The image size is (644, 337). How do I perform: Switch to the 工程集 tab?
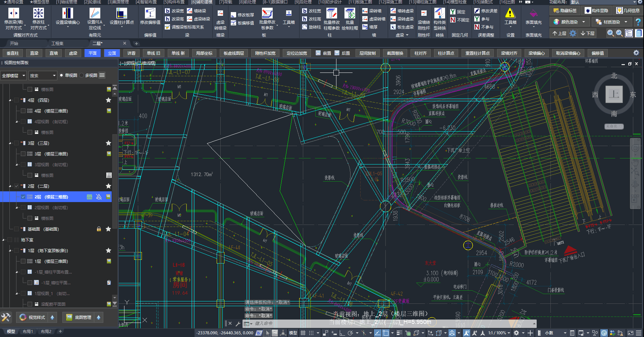(57, 43)
